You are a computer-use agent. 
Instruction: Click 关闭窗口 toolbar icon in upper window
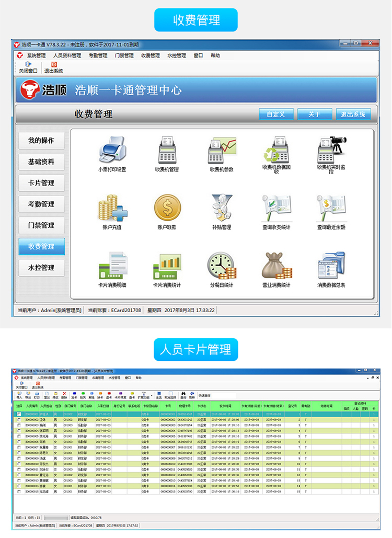pyautogui.click(x=28, y=67)
